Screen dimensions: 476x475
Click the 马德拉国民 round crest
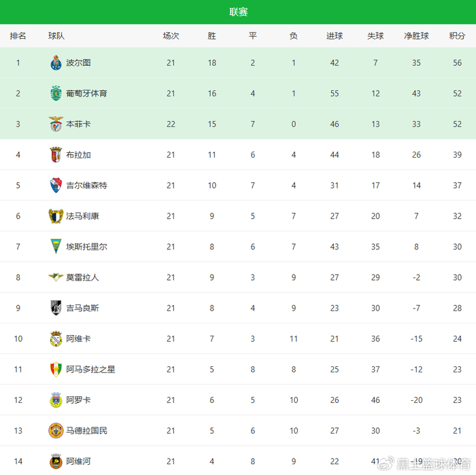[x=56, y=430]
